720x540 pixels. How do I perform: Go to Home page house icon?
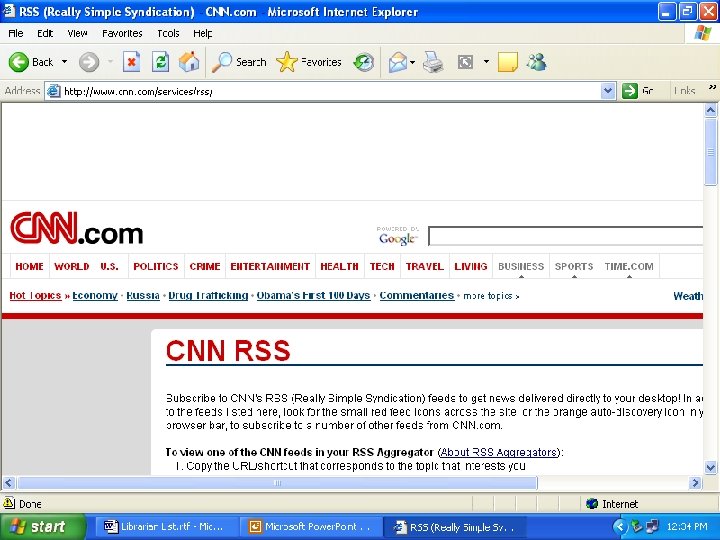(189, 62)
